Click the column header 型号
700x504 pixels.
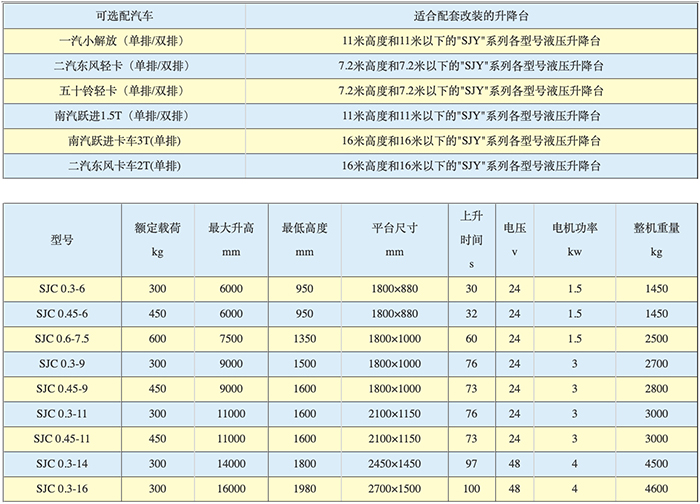(62, 240)
